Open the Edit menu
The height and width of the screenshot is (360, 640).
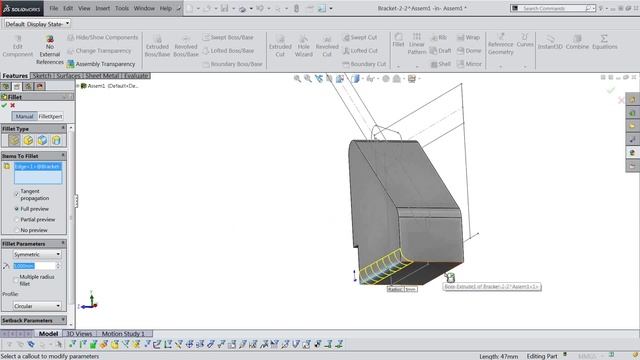coord(68,8)
